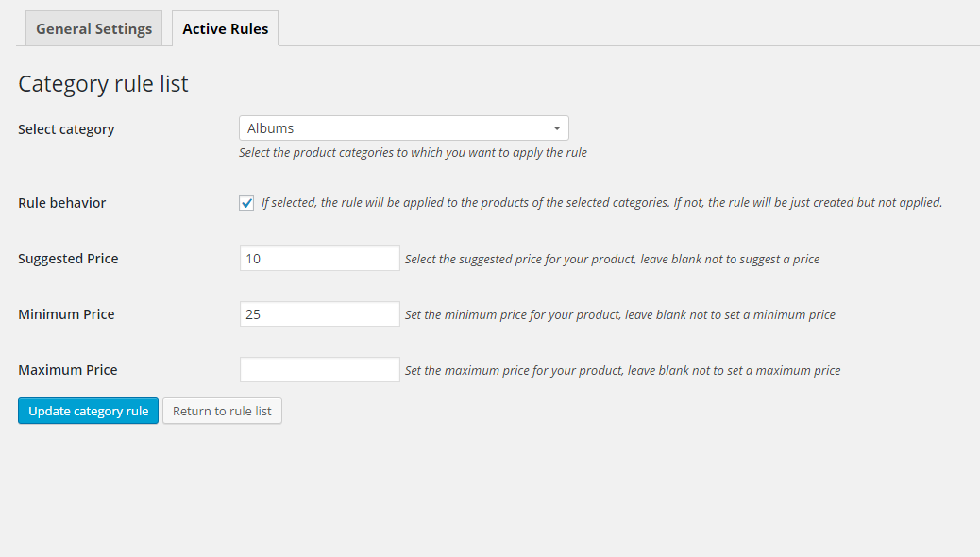Click the Category rule list heading
The width and height of the screenshot is (980, 557).
(x=103, y=84)
